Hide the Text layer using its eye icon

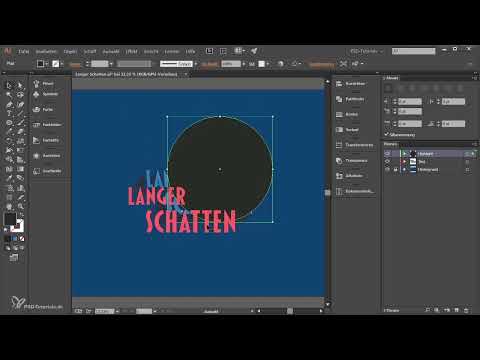click(x=387, y=161)
